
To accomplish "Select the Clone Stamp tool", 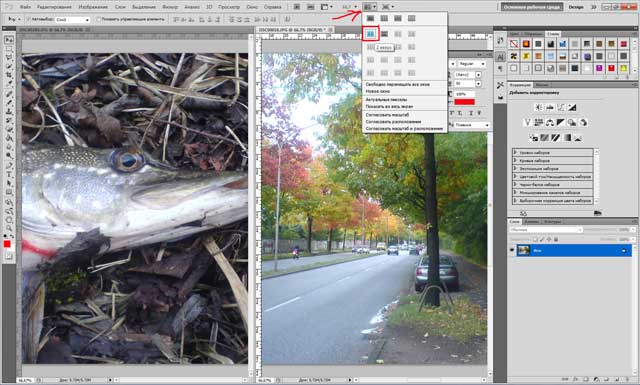I will 8,111.
